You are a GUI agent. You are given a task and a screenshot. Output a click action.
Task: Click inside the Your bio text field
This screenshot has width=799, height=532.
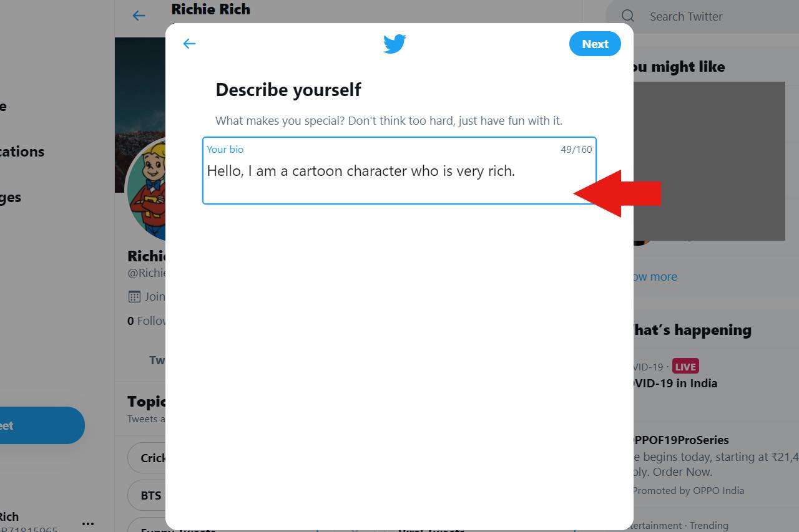tap(399, 170)
